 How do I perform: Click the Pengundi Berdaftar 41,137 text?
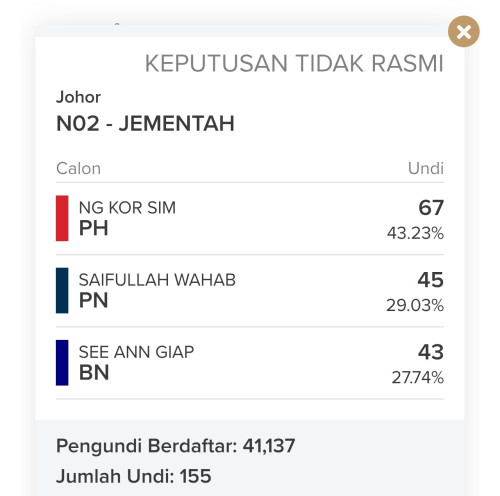tap(176, 446)
